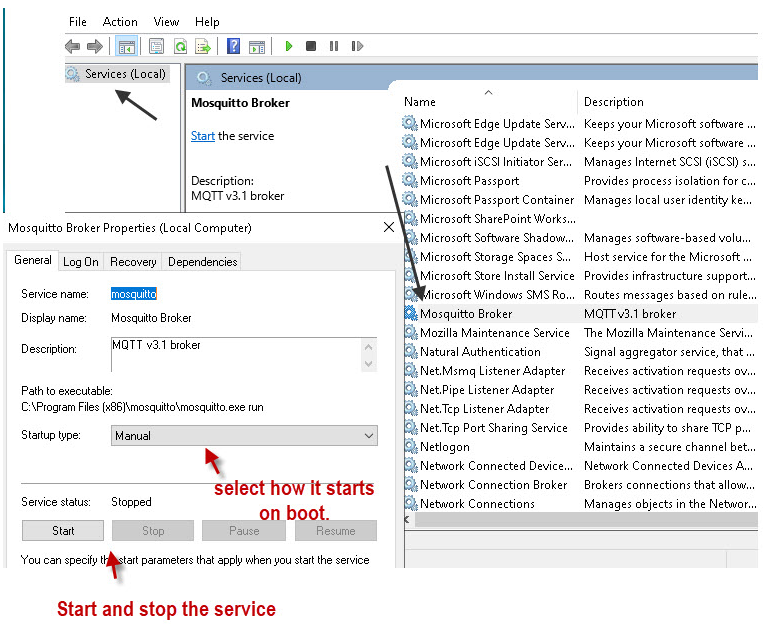776x627 pixels.
Task: Click the MQTT v3.1 broker description cell
Action: [630, 314]
